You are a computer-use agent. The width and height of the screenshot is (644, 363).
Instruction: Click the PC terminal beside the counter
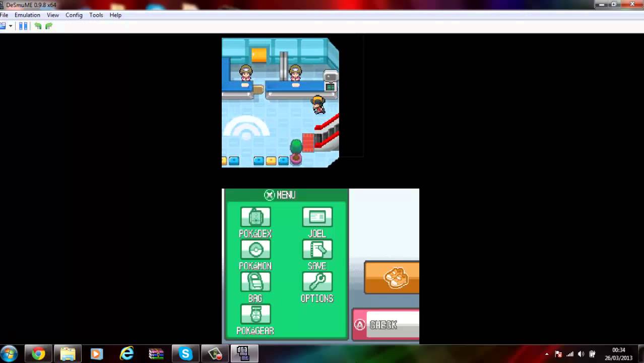330,81
